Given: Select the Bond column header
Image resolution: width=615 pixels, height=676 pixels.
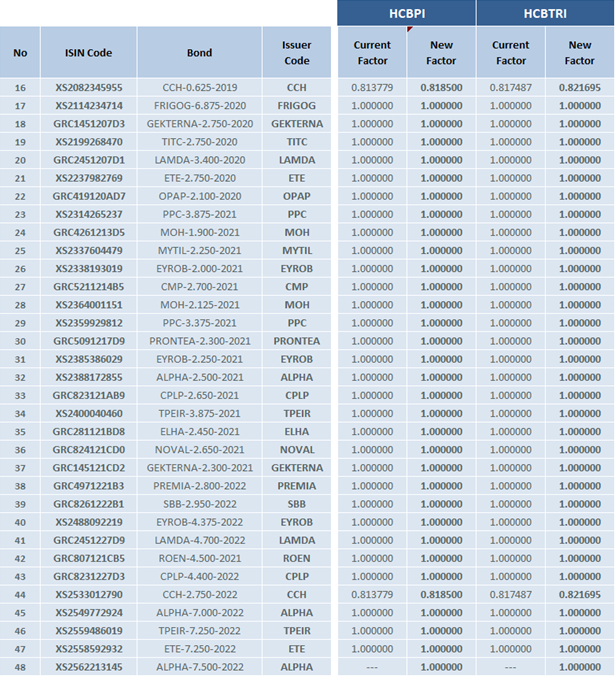Looking at the screenshot, I should pos(199,53).
